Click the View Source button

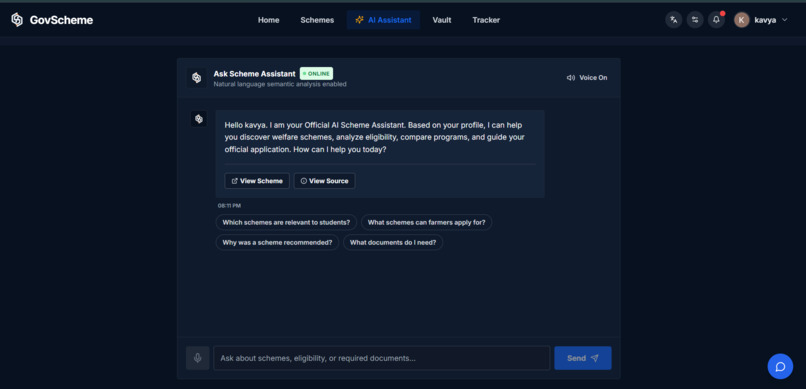coord(324,181)
